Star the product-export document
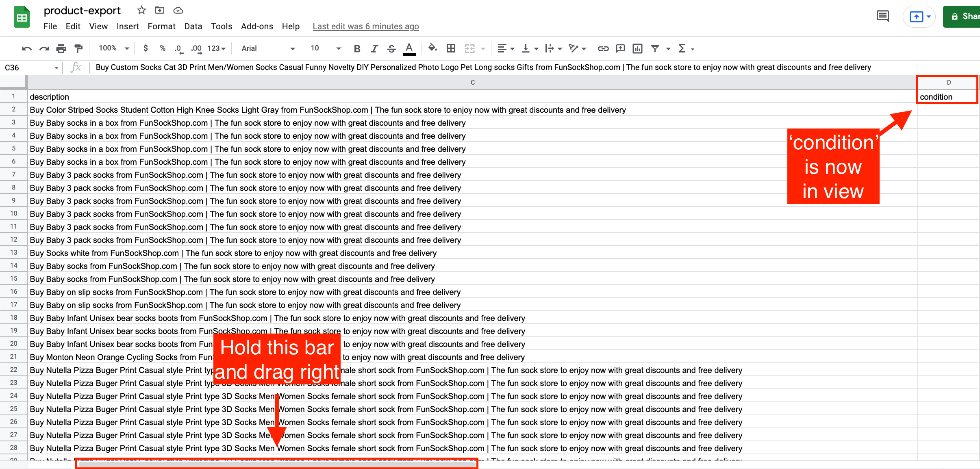Screen dimensions: 980x469 141,10
